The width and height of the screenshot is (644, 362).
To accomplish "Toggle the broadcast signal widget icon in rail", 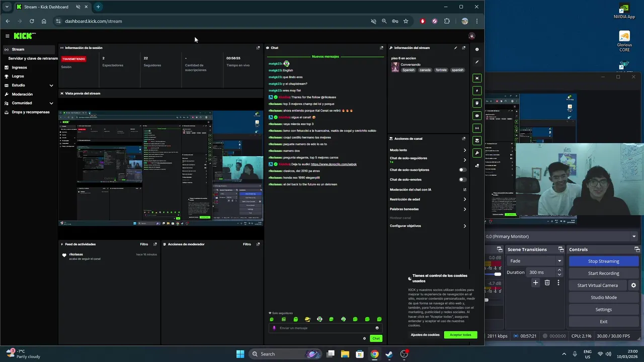I will (x=477, y=128).
